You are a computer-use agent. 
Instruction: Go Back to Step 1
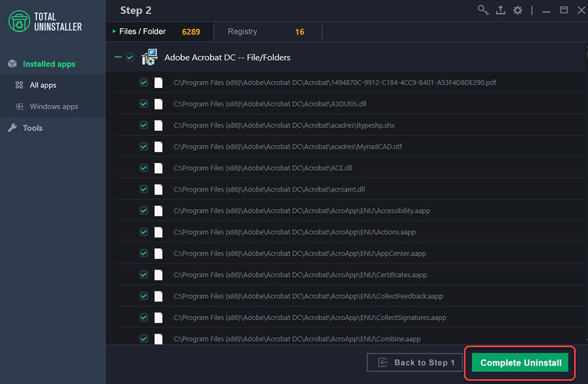pos(414,362)
